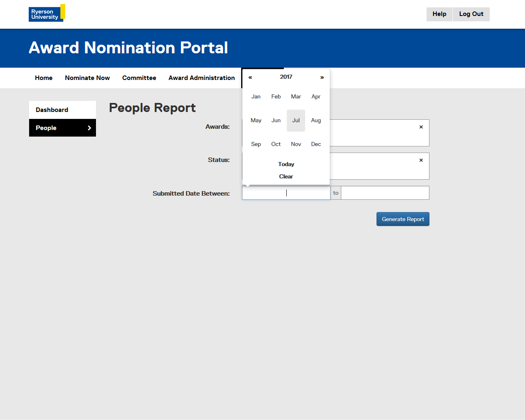Click the Generate Report button
The image size is (525, 420).
[x=403, y=219]
